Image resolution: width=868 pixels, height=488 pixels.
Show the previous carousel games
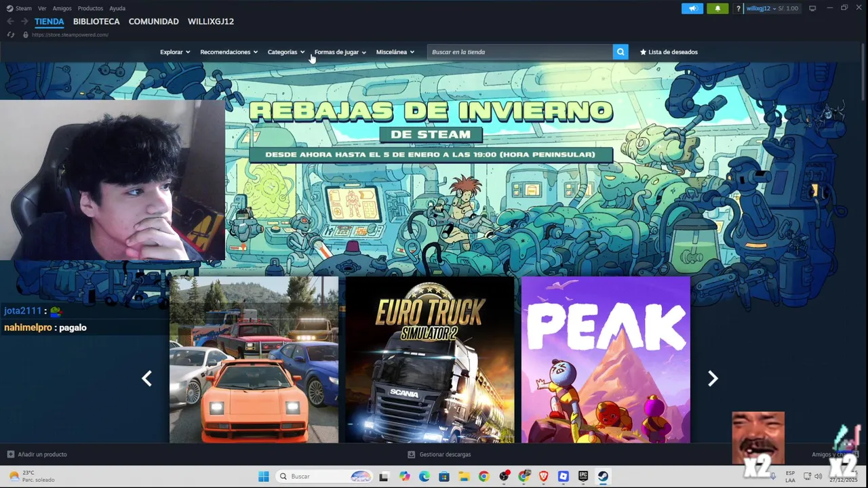[146, 378]
